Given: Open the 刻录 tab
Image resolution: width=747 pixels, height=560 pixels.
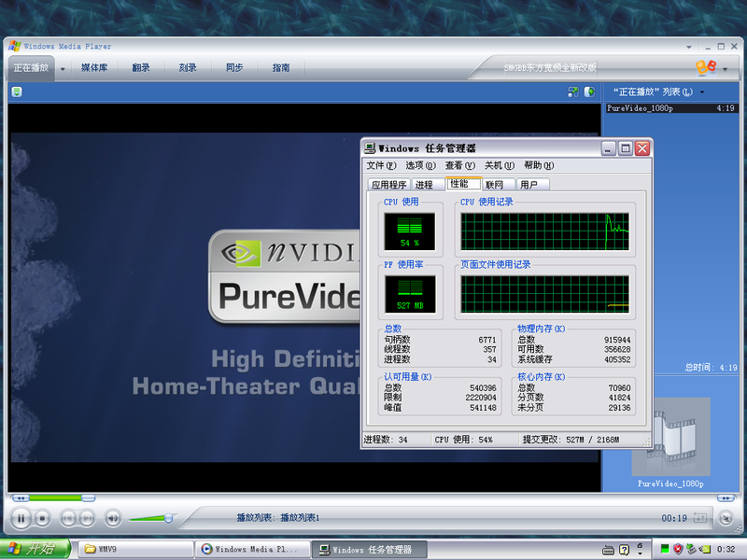Looking at the screenshot, I should 188,67.
